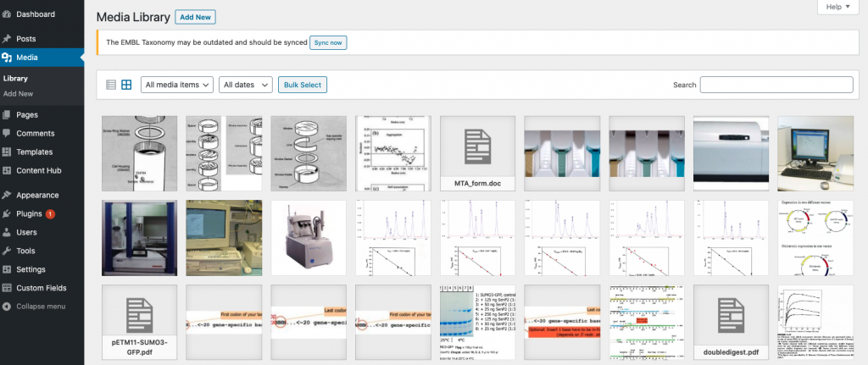Select Last codon sequence thumbnail
868x365 pixels.
pos(309,323)
